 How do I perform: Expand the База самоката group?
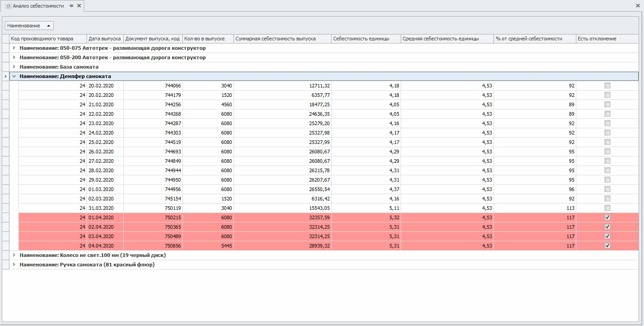coord(14,67)
